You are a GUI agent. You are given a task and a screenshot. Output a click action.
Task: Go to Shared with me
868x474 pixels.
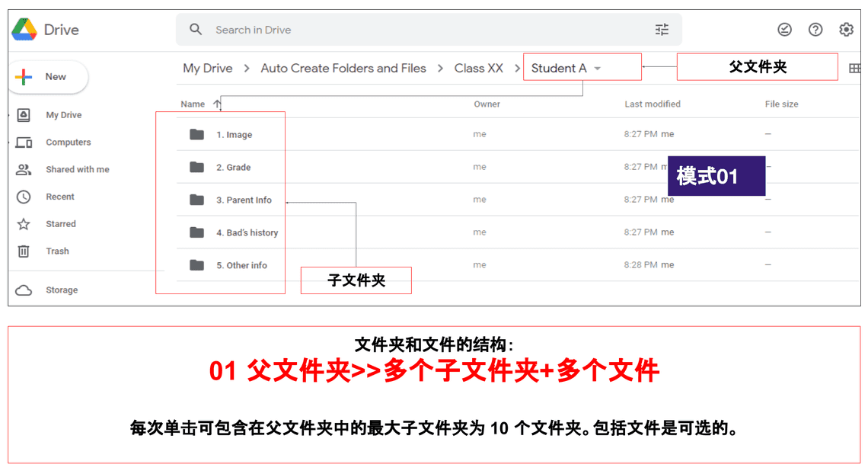click(77, 170)
